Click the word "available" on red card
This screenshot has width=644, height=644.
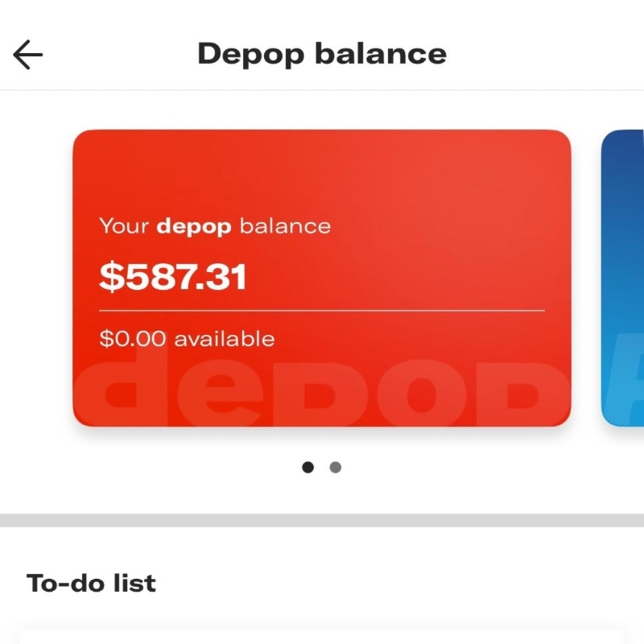pyautogui.click(x=225, y=339)
